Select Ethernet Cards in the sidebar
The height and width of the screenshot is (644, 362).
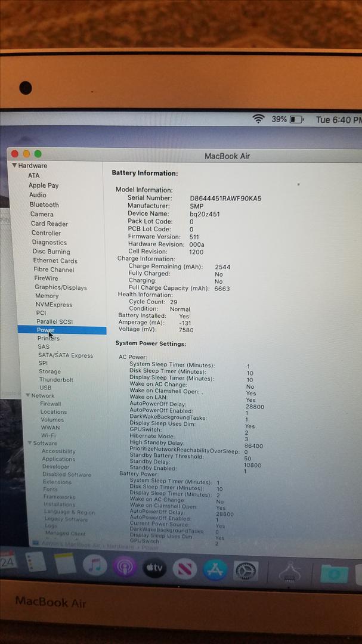pos(55,261)
